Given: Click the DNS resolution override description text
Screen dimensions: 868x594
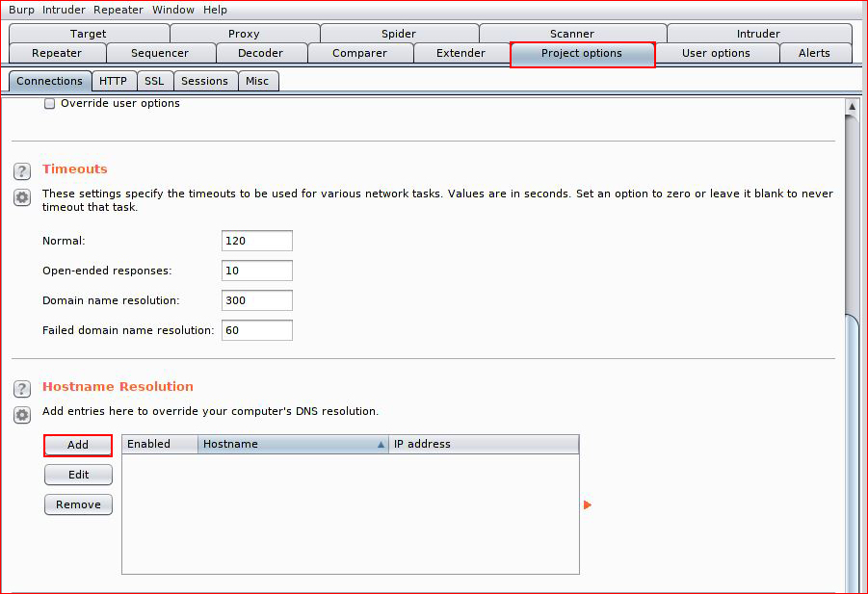Looking at the screenshot, I should (x=210, y=411).
